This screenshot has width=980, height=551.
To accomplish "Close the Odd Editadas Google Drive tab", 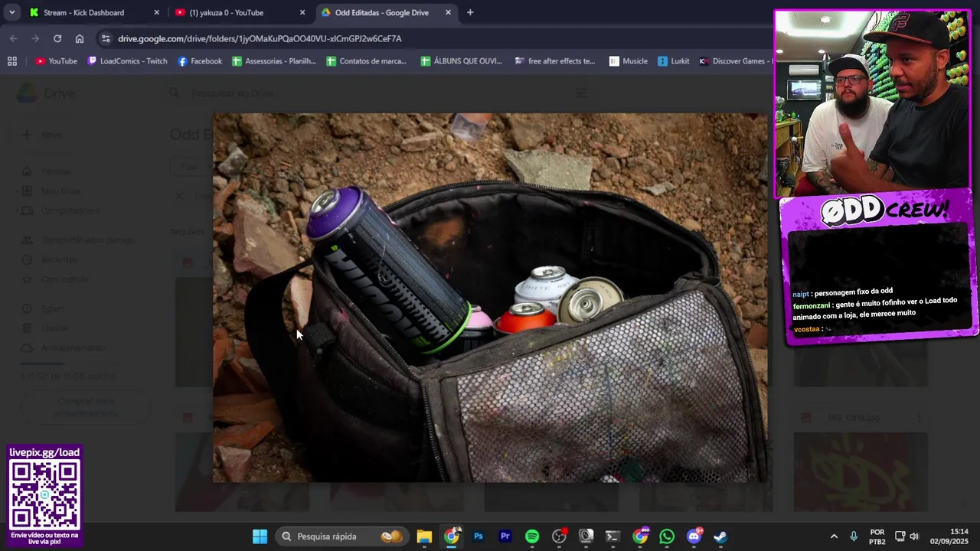I will 448,12.
